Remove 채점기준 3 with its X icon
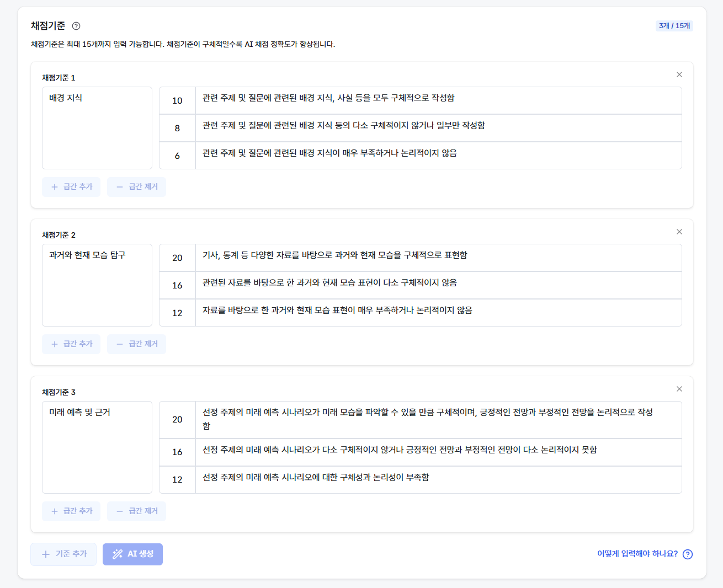 coord(679,389)
